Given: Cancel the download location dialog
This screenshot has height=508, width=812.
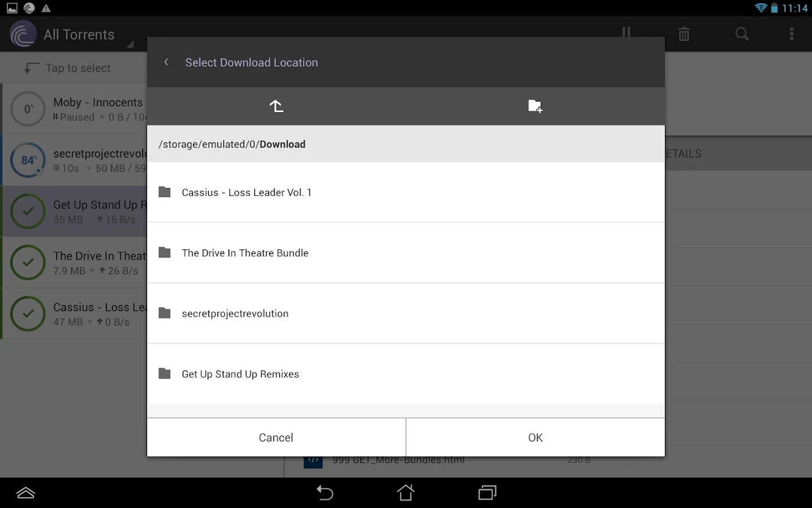Looking at the screenshot, I should [x=276, y=437].
